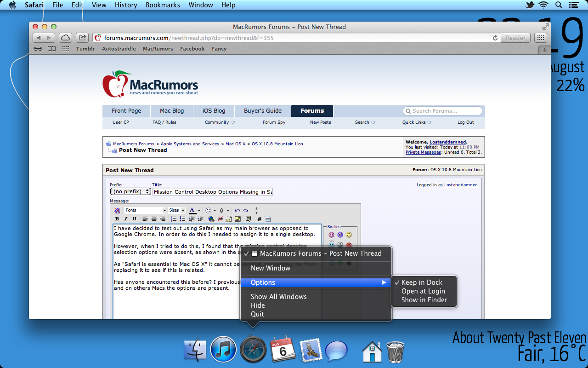Toggle Keep in Dock option
588x368 pixels.
coord(424,282)
